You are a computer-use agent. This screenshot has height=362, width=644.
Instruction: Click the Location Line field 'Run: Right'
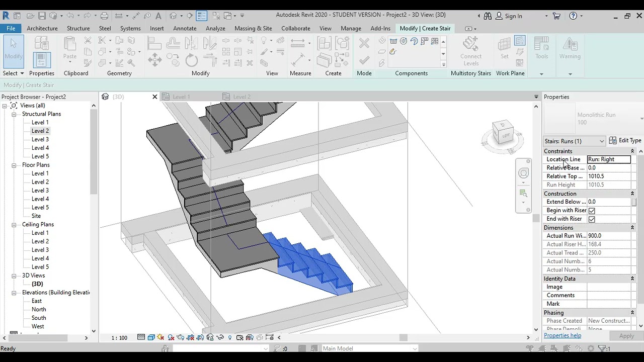point(609,159)
